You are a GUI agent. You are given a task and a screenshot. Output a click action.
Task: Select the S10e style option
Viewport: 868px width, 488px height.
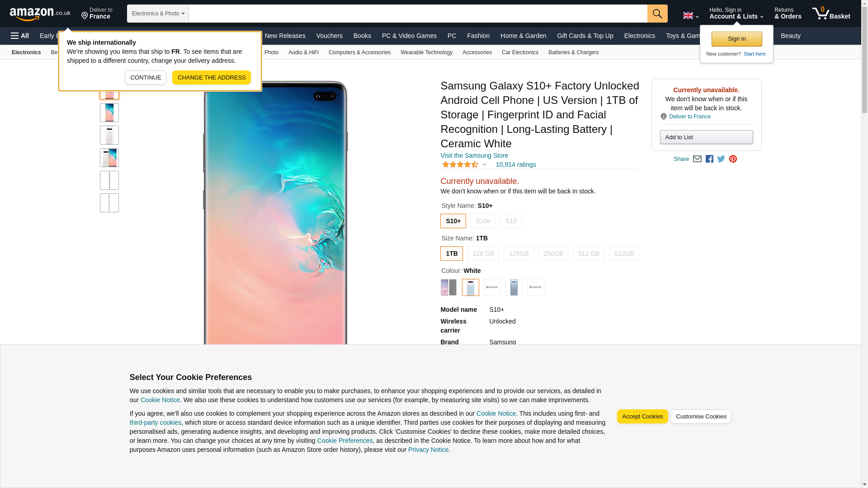point(483,221)
